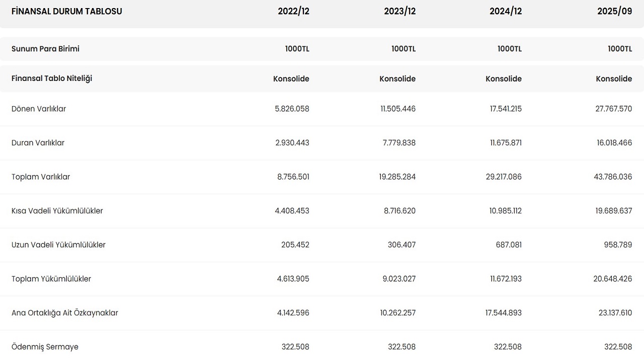Click the 27.767.570 Dönen Varlıklar value
This screenshot has width=644, height=362.
coord(613,109)
